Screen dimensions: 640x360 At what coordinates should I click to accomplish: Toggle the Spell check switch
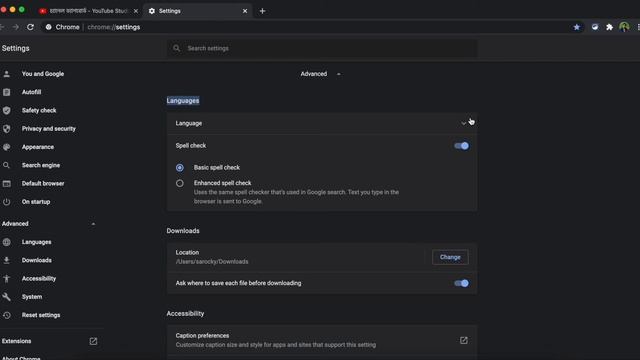461,146
